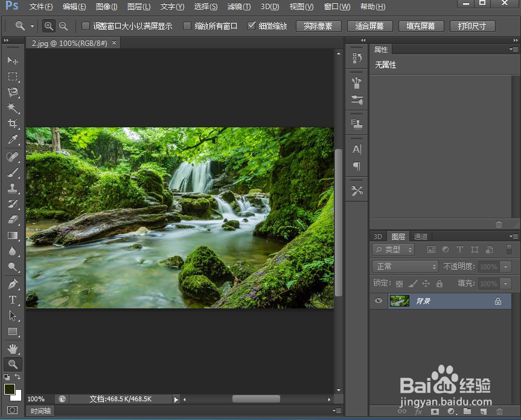Hide the 背景 layer eye icon
The width and height of the screenshot is (521, 420).
click(x=379, y=301)
